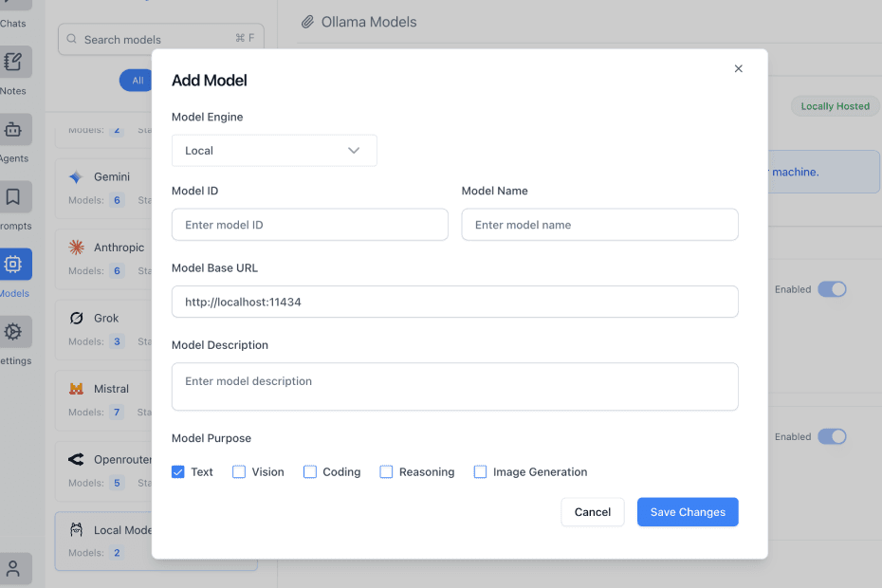Enable the Vision purpose checkbox
Screen dimensions: 882x588
click(x=239, y=472)
